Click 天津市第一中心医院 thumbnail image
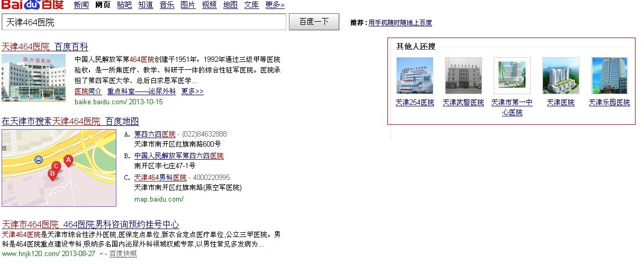This screenshot has width=644, height=264. point(512,76)
